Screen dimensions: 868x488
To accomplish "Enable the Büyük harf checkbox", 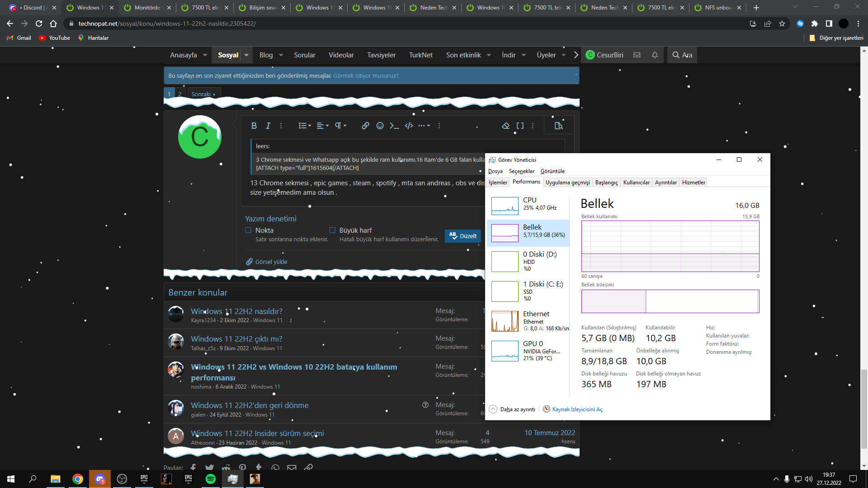I will 332,230.
